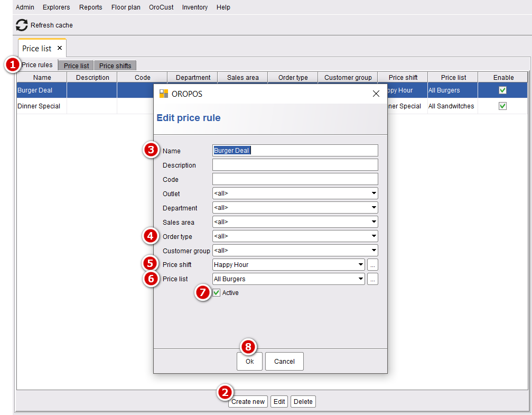Click browse button next to Price list
This screenshot has height=415, width=532.
point(372,279)
